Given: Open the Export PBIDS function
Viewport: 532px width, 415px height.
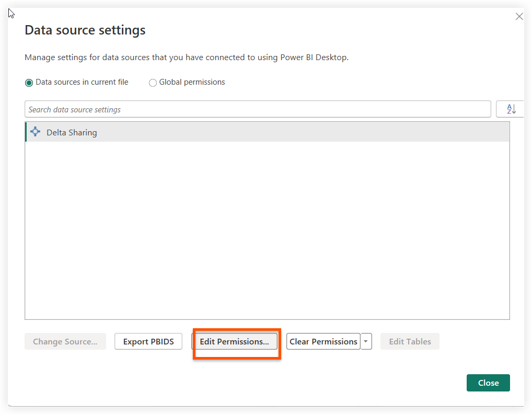Looking at the screenshot, I should coord(148,341).
